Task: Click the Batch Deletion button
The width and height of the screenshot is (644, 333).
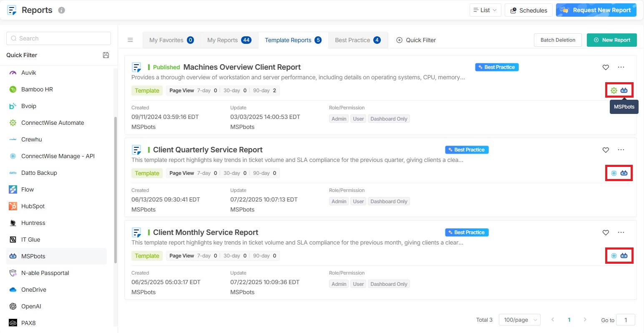Action: (558, 40)
